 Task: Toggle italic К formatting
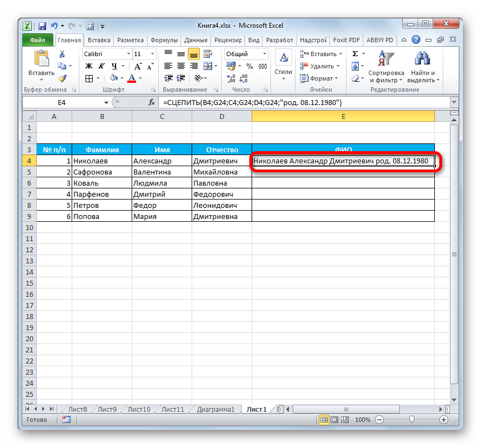click(x=99, y=66)
